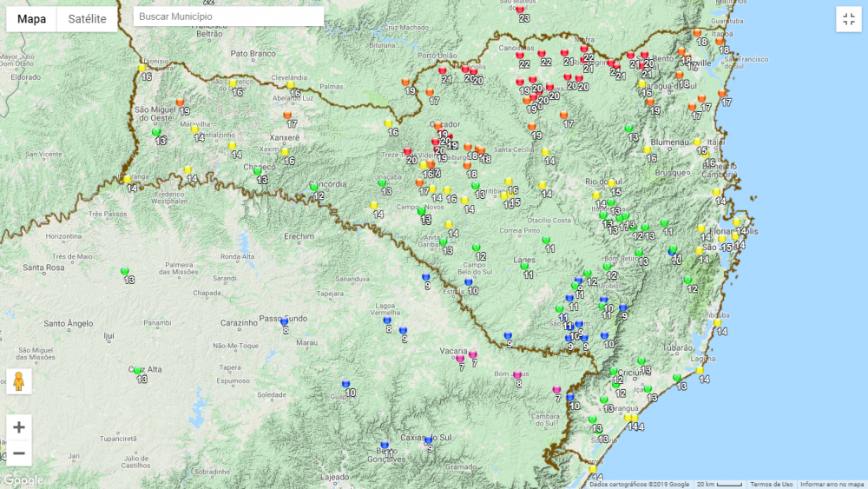Click red marker 23 at top of map

(x=521, y=10)
